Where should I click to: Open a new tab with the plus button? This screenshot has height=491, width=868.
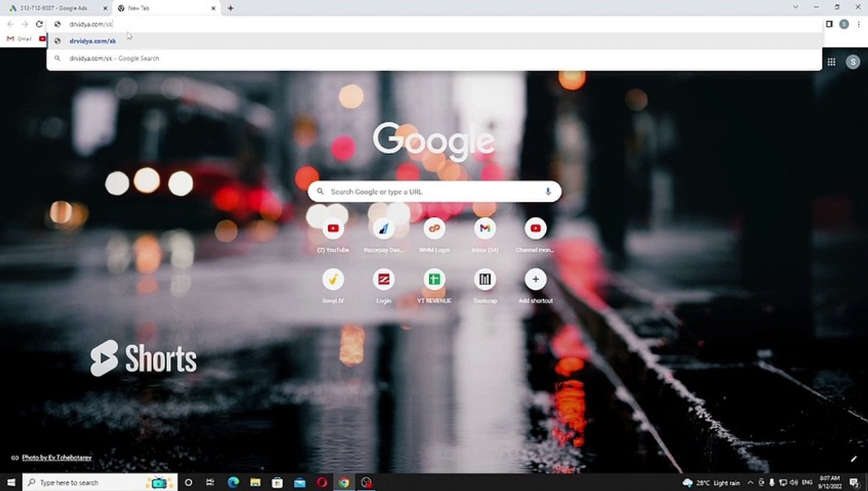click(x=231, y=8)
